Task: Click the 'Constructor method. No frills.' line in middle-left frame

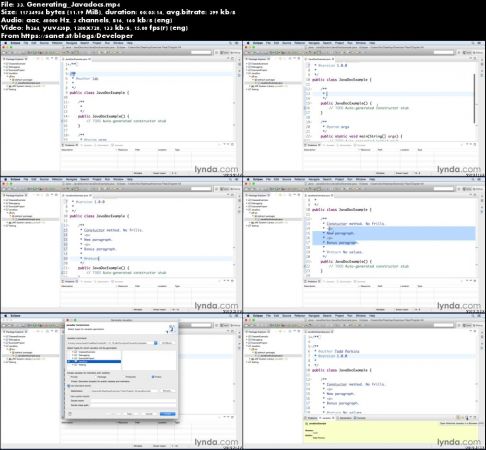Action: coord(111,230)
